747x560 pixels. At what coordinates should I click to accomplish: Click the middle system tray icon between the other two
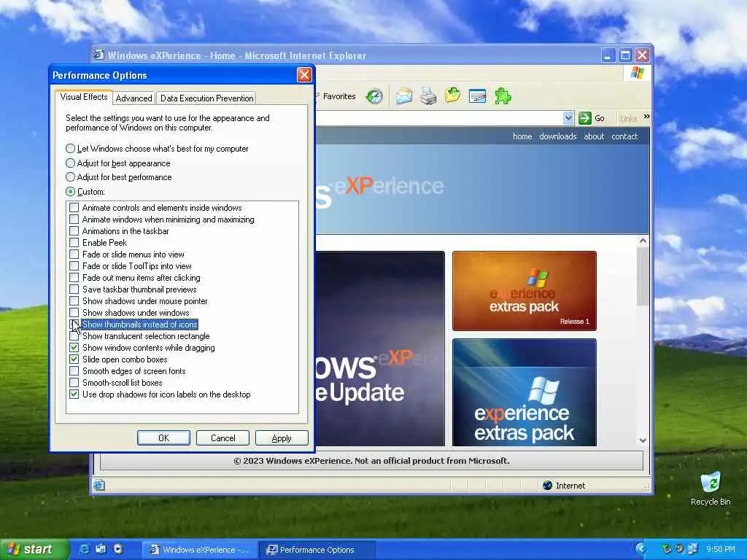[679, 549]
